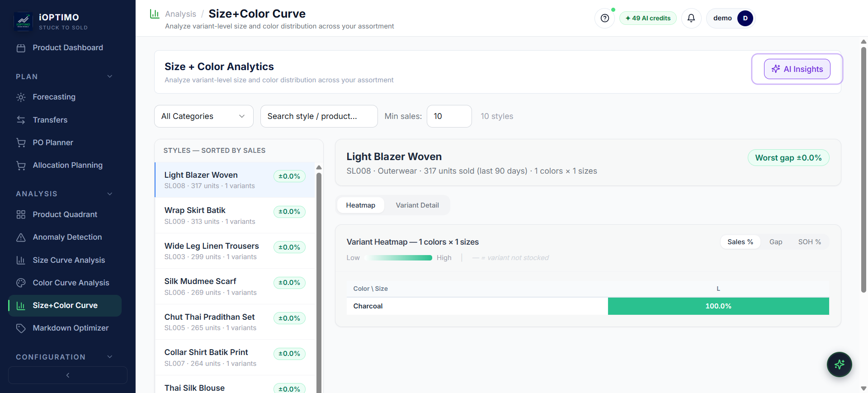Collapse the PLAN sidebar section
The width and height of the screenshot is (868, 393).
[x=110, y=76]
